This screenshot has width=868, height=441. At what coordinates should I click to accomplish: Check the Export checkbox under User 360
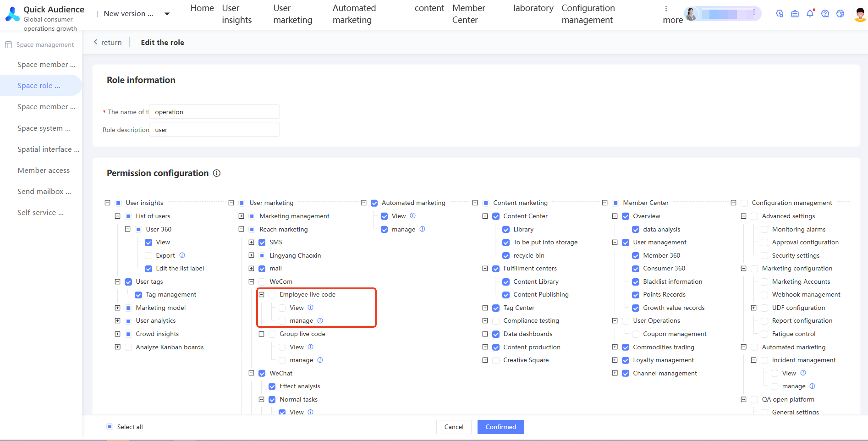tap(148, 255)
